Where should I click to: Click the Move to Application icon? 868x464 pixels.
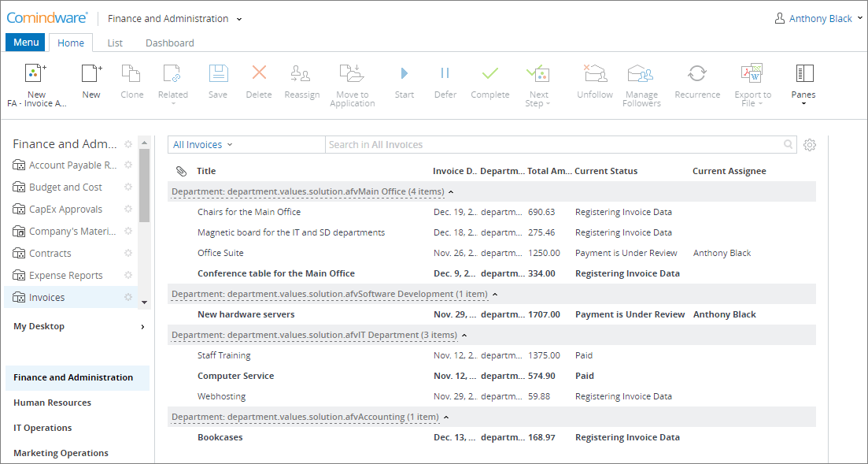point(352,79)
